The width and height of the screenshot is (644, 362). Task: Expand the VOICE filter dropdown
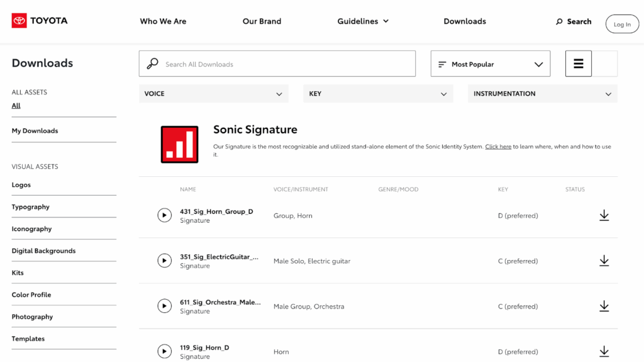pos(214,94)
